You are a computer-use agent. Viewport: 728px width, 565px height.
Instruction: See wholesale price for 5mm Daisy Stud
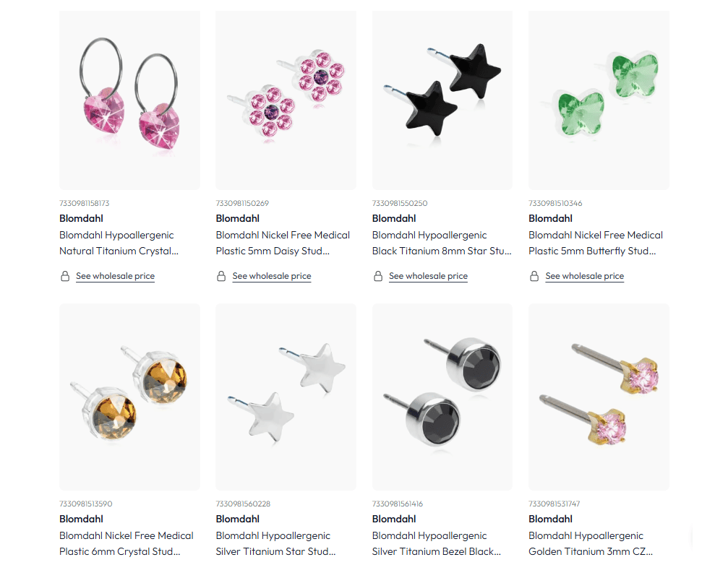point(272,276)
